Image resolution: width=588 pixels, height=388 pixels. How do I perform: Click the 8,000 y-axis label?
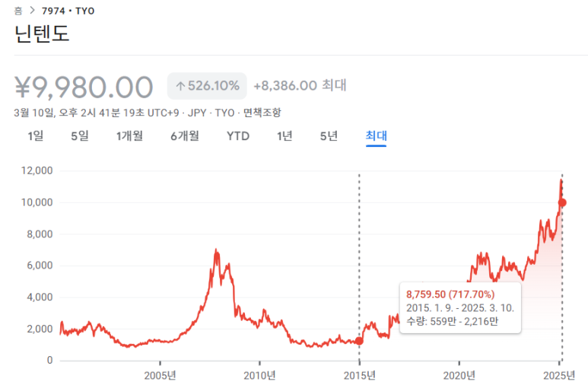pos(40,234)
